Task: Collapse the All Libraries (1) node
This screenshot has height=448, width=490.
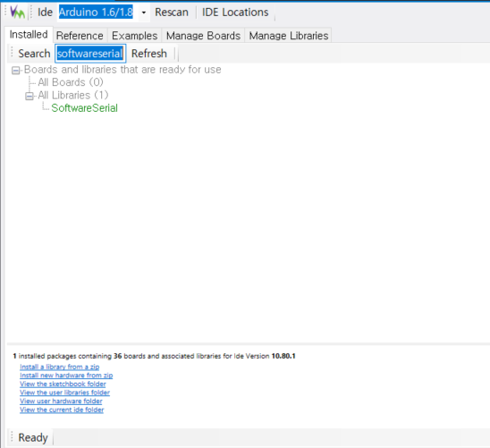Action: pyautogui.click(x=30, y=96)
